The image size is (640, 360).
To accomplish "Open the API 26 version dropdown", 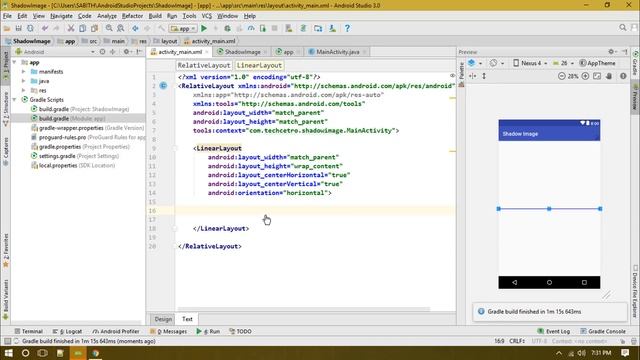I will coord(564,63).
